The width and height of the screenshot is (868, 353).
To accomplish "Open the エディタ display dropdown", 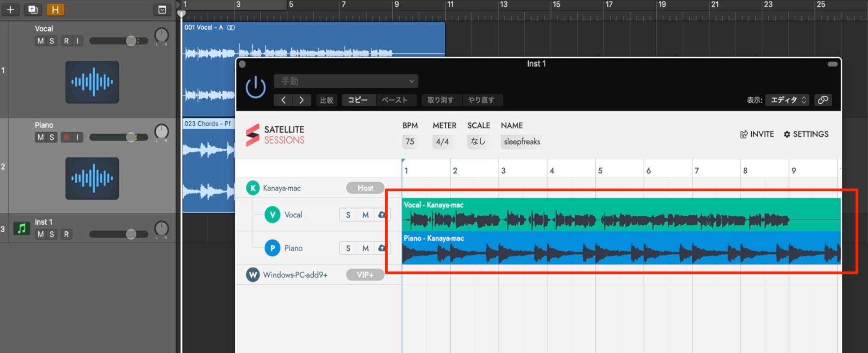I will click(x=787, y=100).
